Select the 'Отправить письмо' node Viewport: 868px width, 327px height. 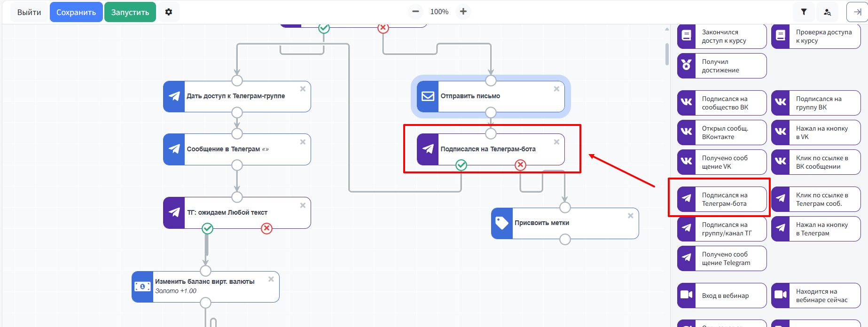pos(491,96)
